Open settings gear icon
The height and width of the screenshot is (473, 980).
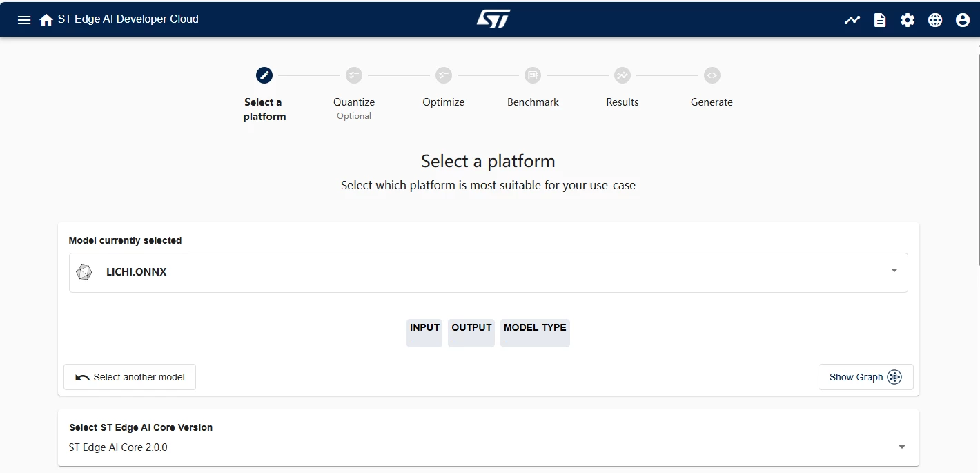point(908,20)
